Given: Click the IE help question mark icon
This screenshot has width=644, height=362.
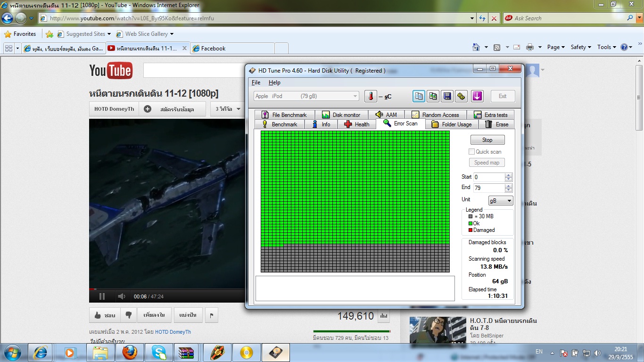Looking at the screenshot, I should [x=624, y=47].
